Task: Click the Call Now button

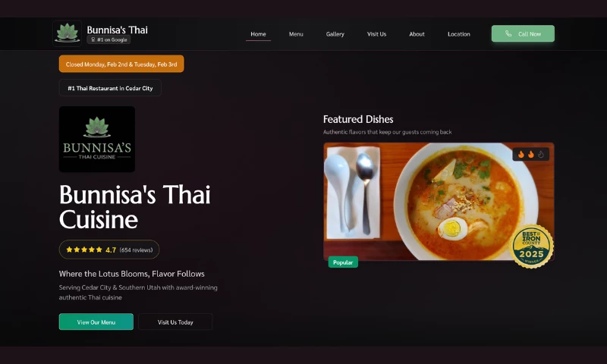Action: coord(523,33)
